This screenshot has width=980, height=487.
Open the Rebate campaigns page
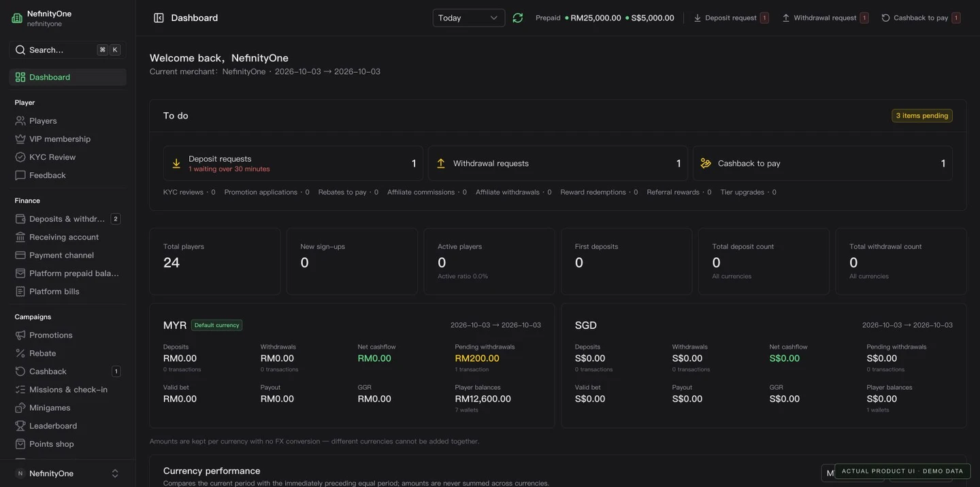click(x=67, y=353)
